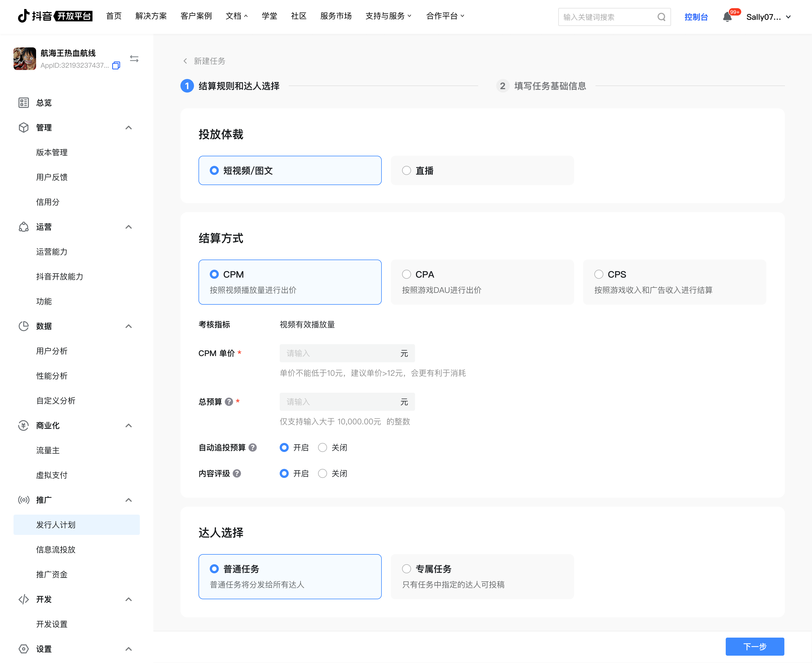The image size is (812, 663).
Task: Collapse the 开发 sidebar section
Action: tap(129, 599)
